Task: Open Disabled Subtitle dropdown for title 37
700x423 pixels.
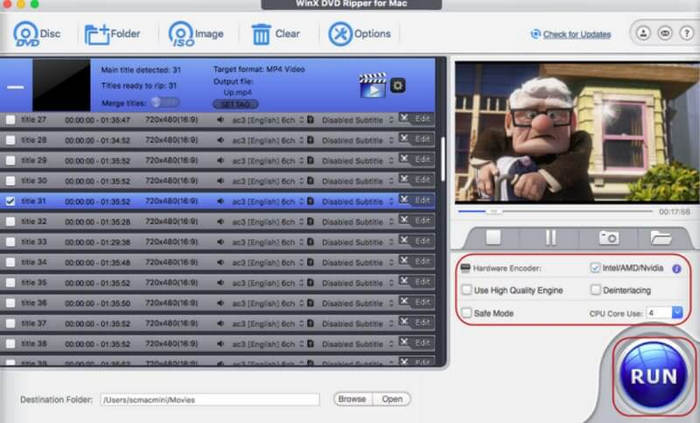Action: [358, 324]
